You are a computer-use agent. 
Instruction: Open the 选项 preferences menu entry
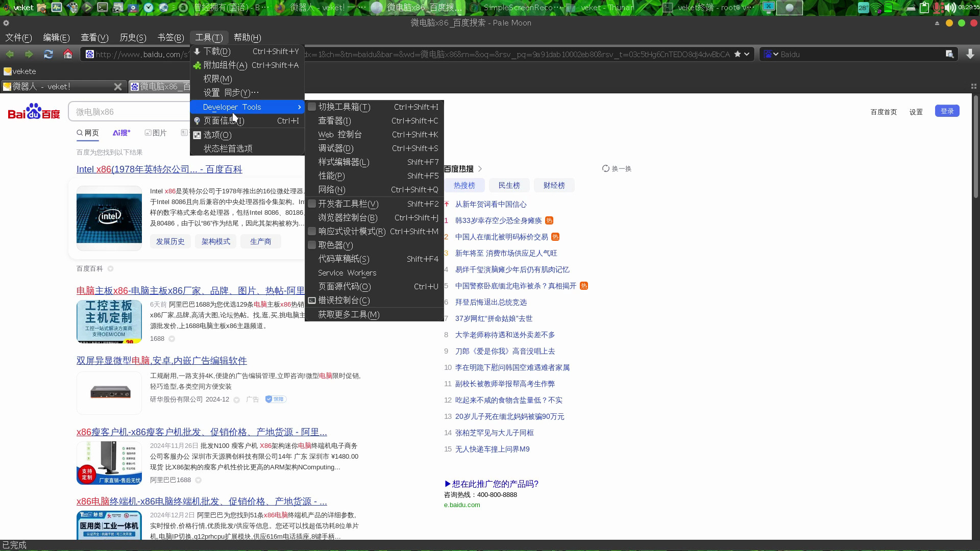[x=247, y=135]
